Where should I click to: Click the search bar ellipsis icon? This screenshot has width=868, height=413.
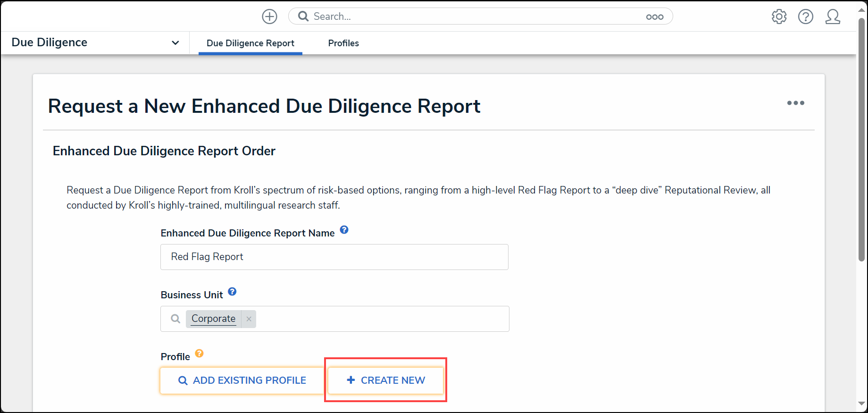click(654, 17)
